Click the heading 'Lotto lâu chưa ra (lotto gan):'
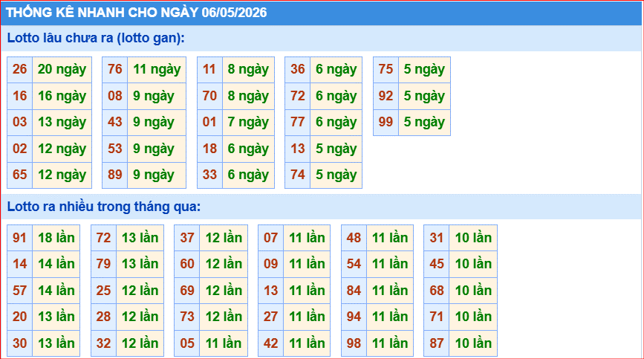 (96, 38)
